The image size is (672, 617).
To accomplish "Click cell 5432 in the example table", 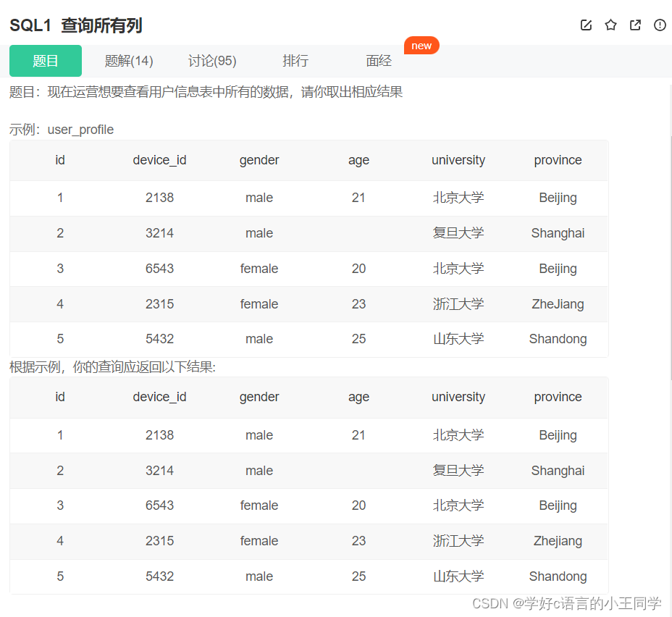I will click(159, 339).
